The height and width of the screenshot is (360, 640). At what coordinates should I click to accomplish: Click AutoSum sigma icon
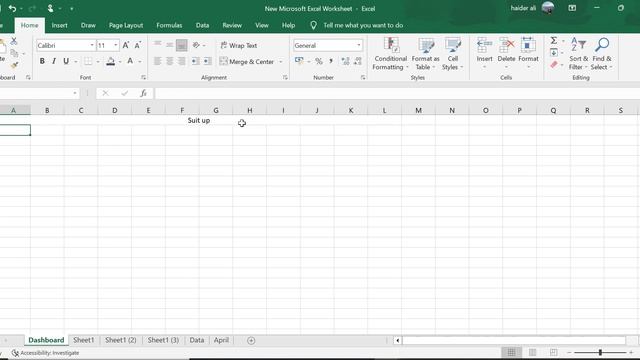554,40
